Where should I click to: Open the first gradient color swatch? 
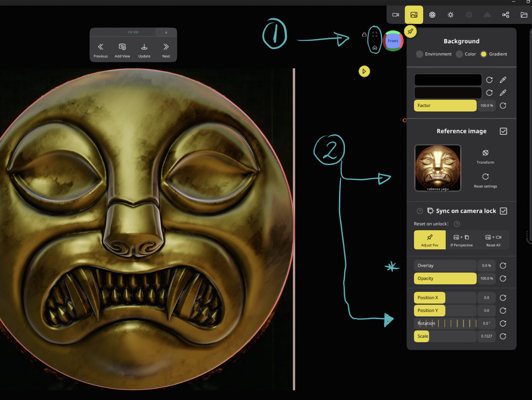pyautogui.click(x=448, y=80)
